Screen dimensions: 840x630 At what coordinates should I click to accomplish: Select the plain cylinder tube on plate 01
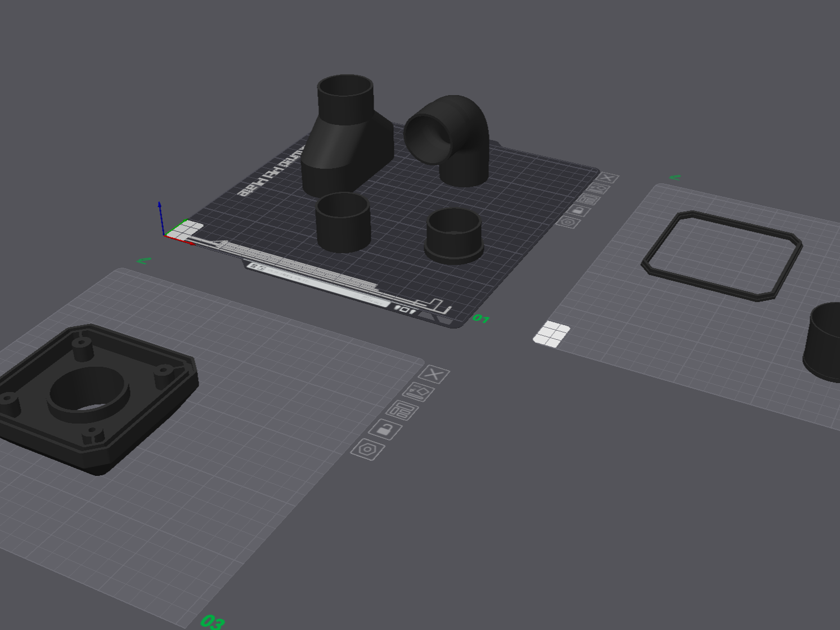pyautogui.click(x=343, y=222)
